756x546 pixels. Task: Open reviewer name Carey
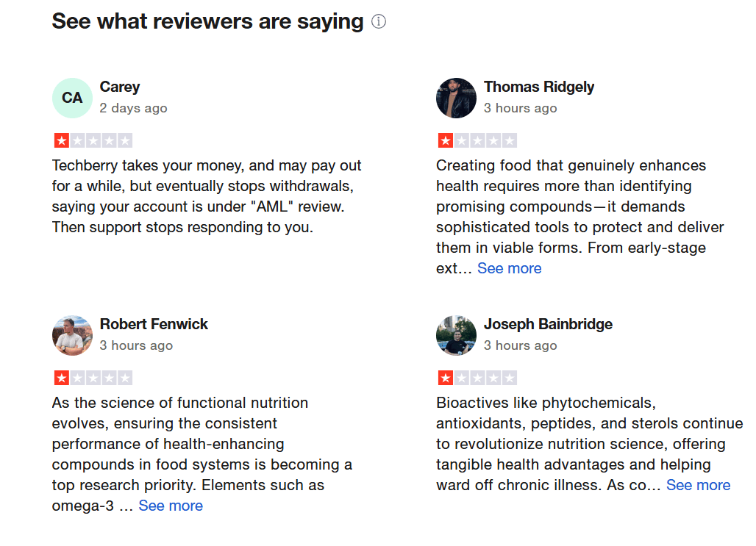click(x=120, y=87)
